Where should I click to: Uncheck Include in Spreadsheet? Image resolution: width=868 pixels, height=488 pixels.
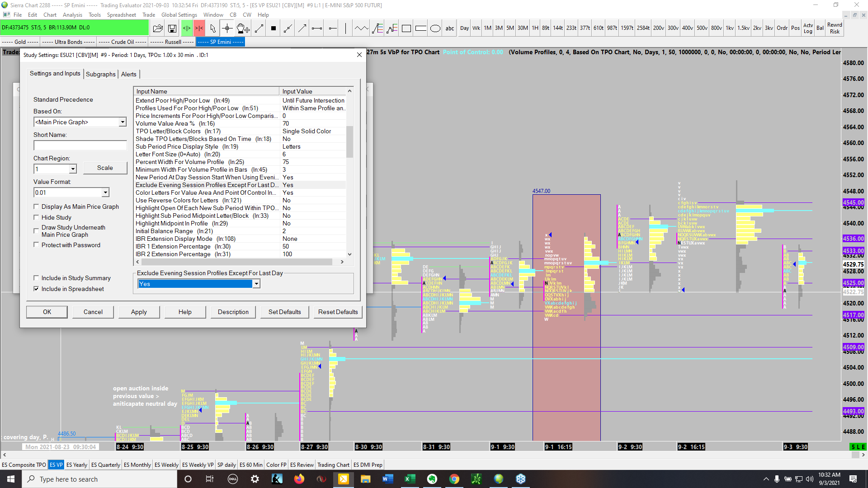pos(36,289)
